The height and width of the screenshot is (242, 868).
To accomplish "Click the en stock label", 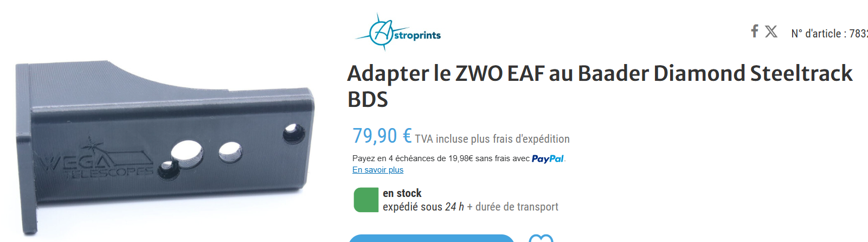I will (402, 193).
